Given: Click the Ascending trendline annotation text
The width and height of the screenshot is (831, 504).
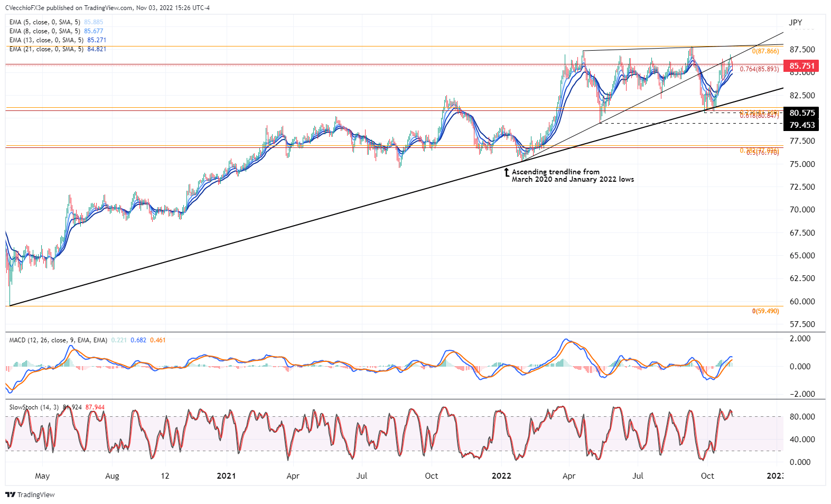Looking at the screenshot, I should click(x=573, y=175).
